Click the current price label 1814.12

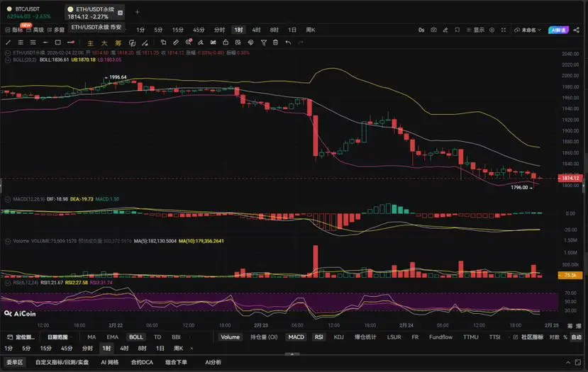pyautogui.click(x=570, y=179)
